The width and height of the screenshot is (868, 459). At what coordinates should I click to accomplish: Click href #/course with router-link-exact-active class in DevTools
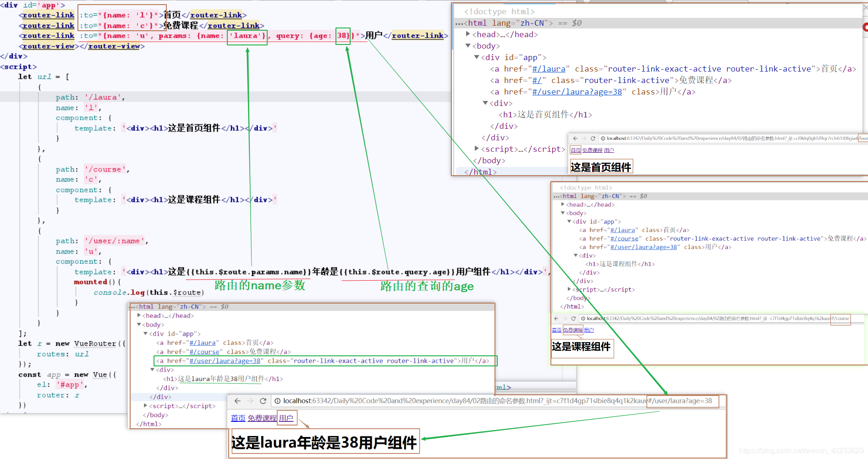624,238
